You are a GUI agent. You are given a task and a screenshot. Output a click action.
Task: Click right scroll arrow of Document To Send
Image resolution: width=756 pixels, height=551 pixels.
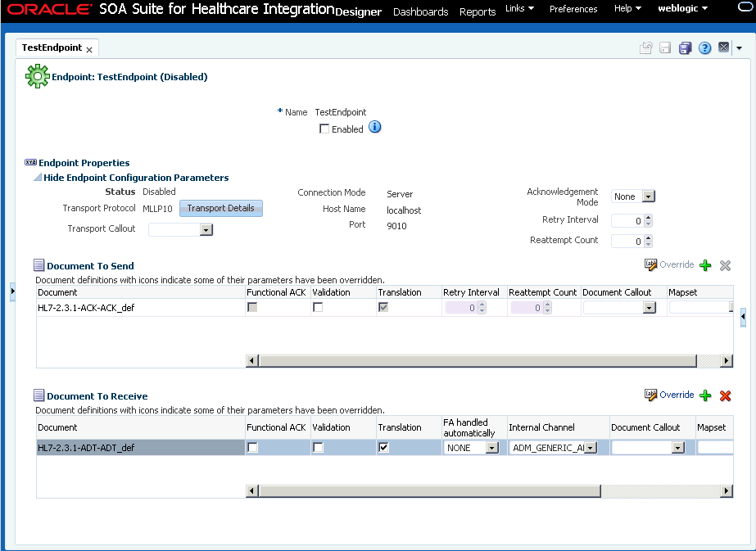pos(727,360)
